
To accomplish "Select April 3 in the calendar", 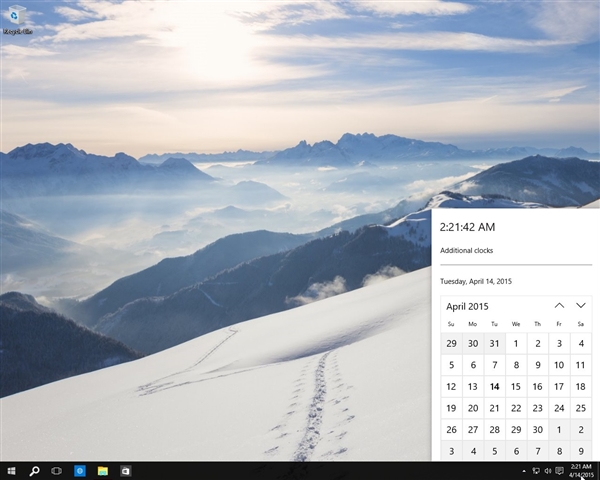I will pyautogui.click(x=559, y=343).
